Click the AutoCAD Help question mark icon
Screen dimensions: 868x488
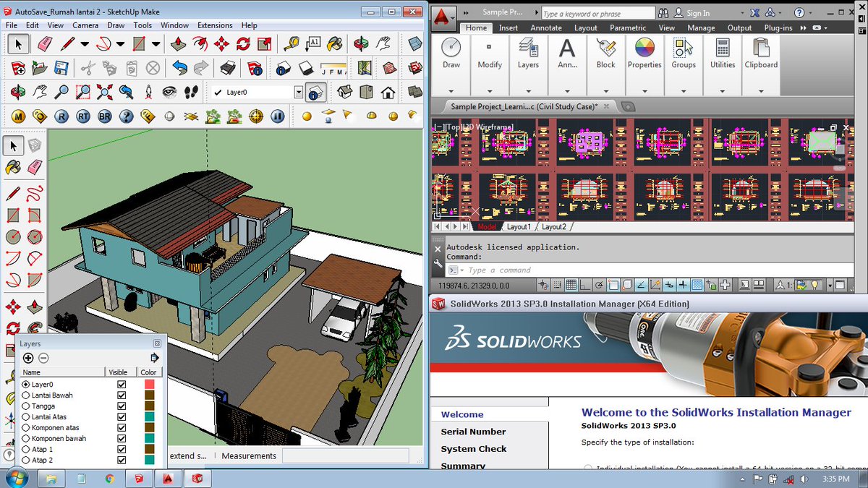pos(799,13)
